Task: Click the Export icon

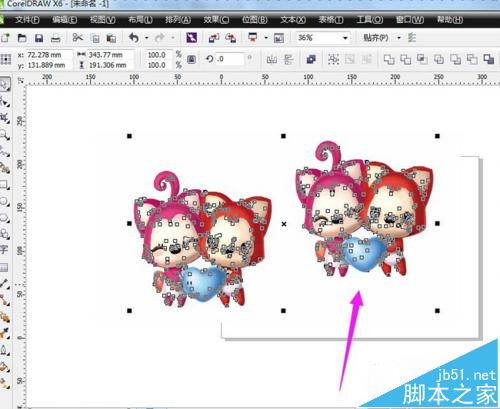Action: pyautogui.click(x=230, y=38)
